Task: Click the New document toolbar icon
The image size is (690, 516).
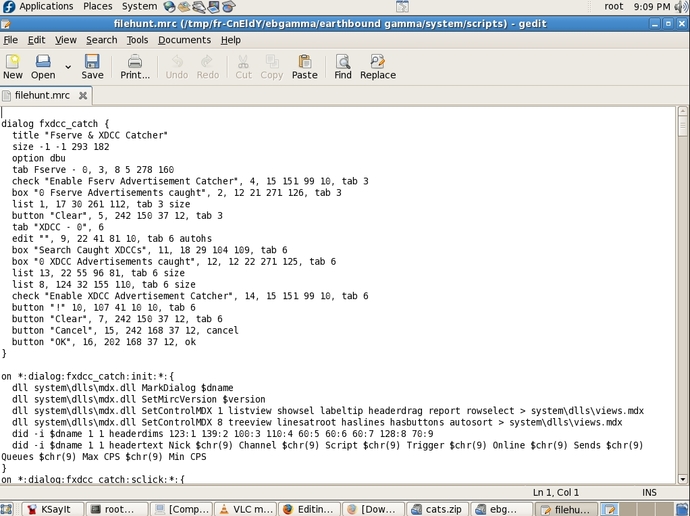Action: 13,67
